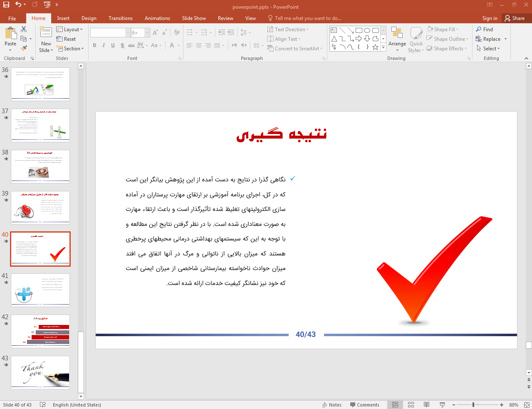532x409 pixels.
Task: Open the Select dropdown in Editing
Action: pos(488,49)
